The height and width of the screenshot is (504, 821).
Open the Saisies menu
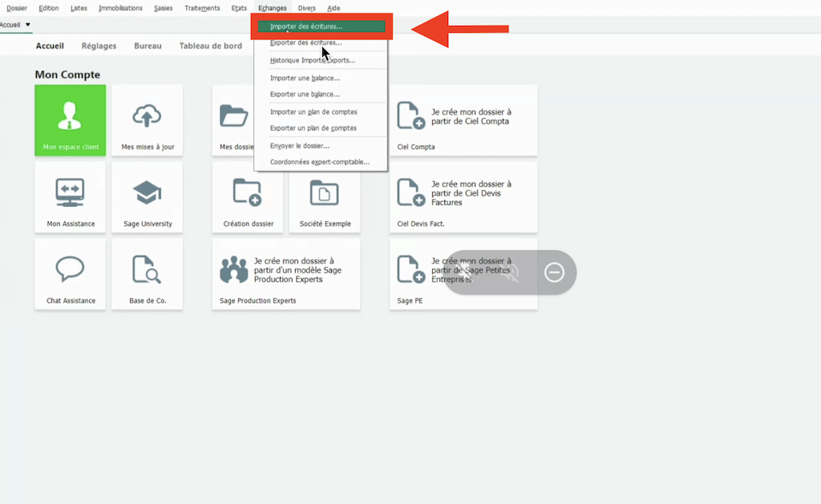coord(164,8)
